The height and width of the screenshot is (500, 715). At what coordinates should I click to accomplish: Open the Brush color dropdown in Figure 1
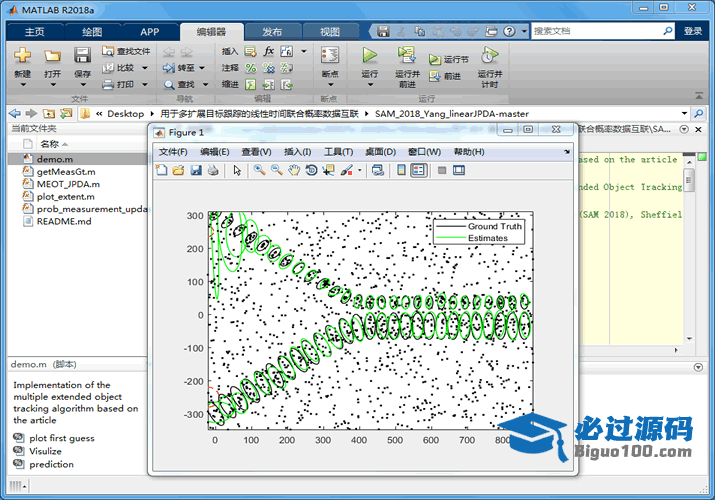click(360, 170)
